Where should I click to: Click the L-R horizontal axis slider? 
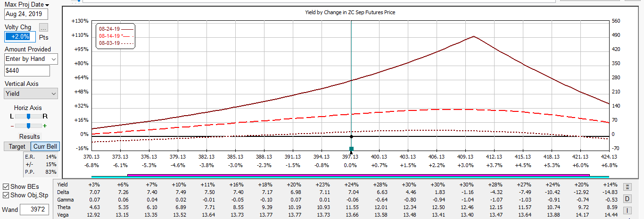[28, 116]
